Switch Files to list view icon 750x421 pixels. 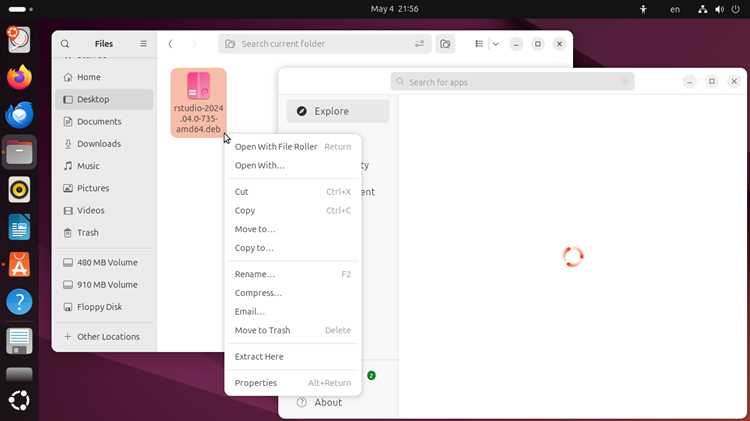tap(479, 44)
